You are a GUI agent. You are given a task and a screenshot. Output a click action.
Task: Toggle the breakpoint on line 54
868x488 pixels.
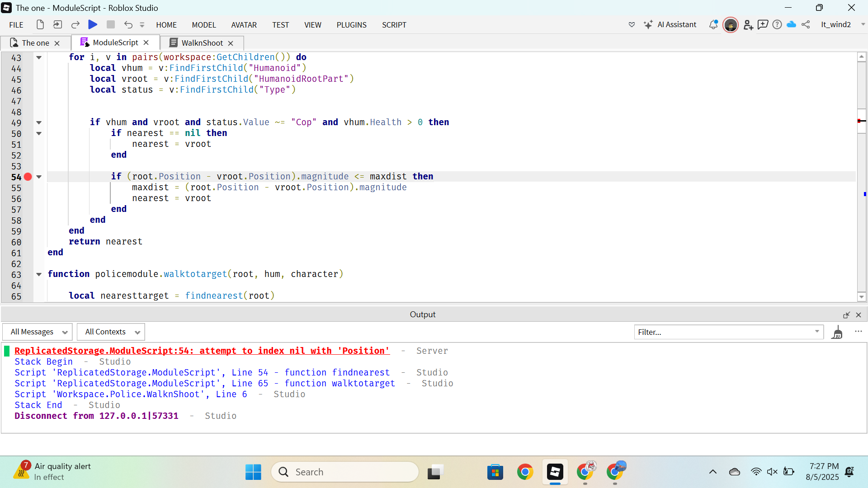coord(28,177)
